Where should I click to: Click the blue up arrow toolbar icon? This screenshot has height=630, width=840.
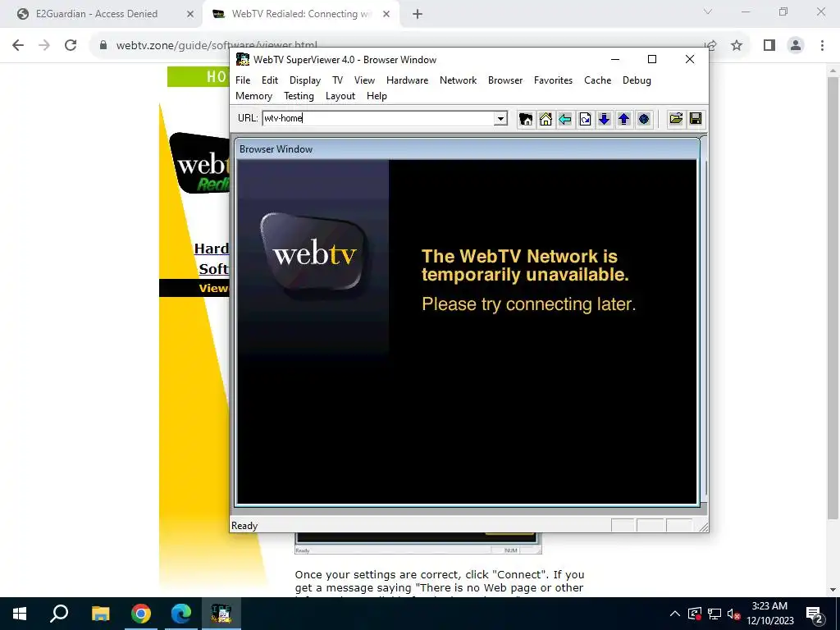pos(623,119)
